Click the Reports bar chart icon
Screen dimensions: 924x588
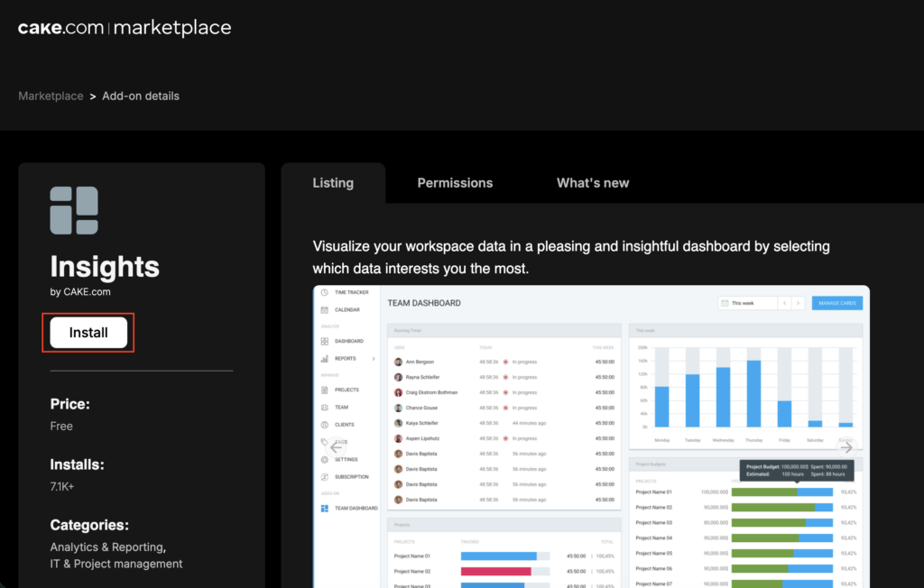324,359
